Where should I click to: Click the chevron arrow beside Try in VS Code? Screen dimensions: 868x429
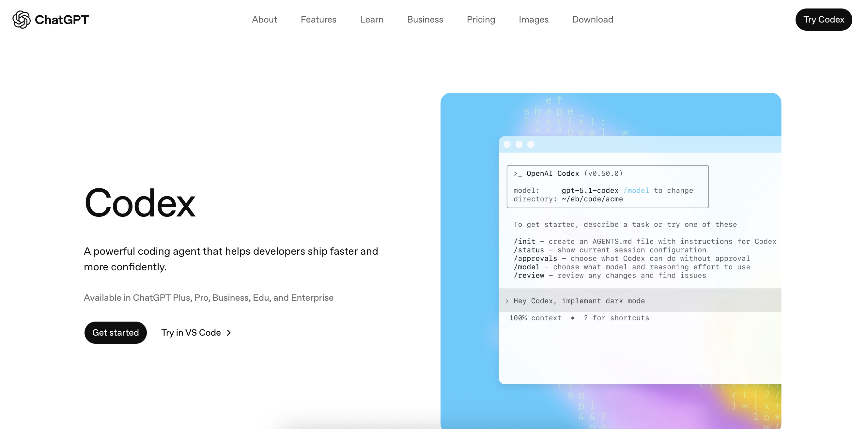click(229, 333)
